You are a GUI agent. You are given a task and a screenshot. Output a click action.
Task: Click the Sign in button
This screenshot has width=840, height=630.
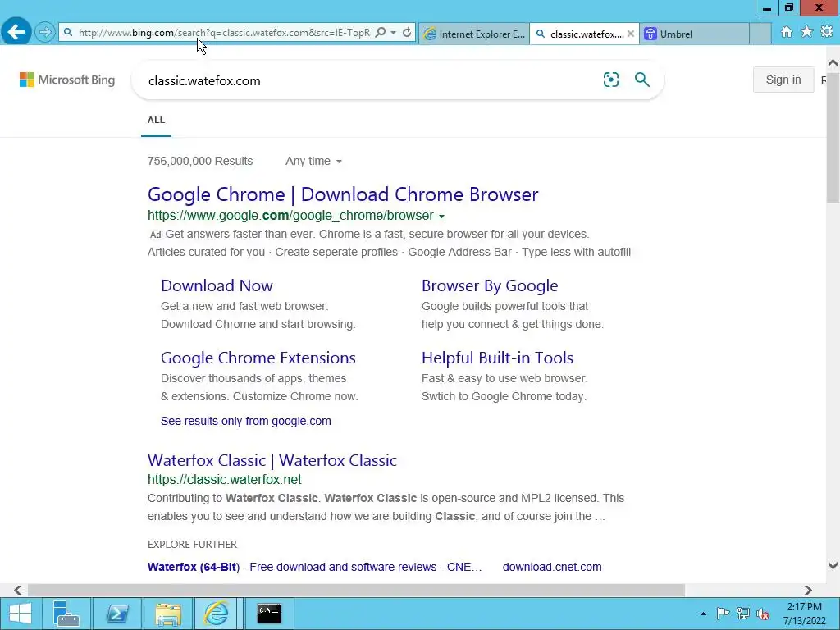click(783, 80)
